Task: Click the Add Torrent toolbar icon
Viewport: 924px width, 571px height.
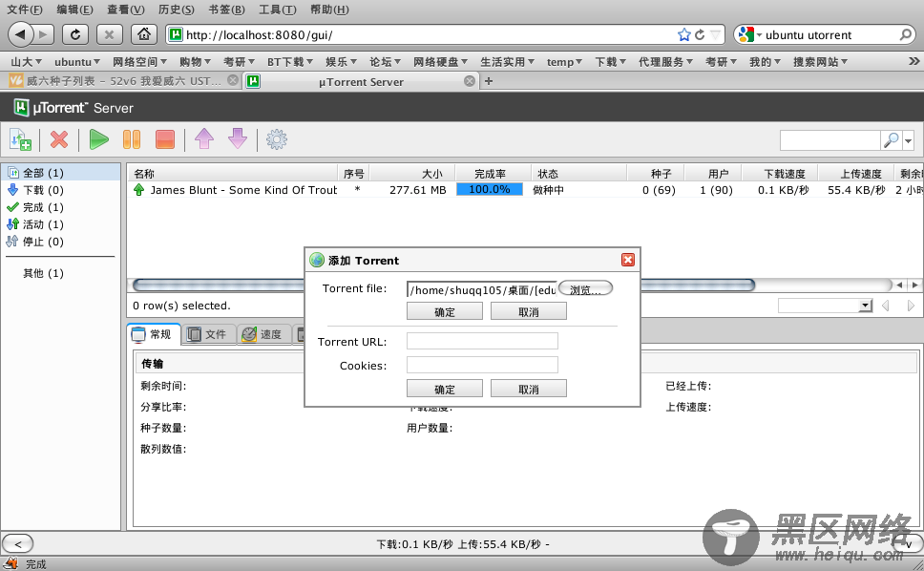Action: coord(20,140)
